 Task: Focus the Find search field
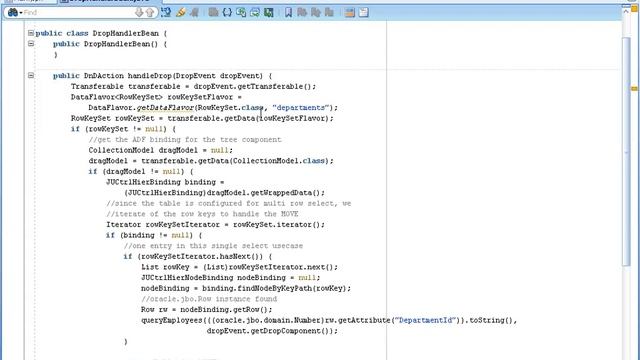tap(78, 13)
